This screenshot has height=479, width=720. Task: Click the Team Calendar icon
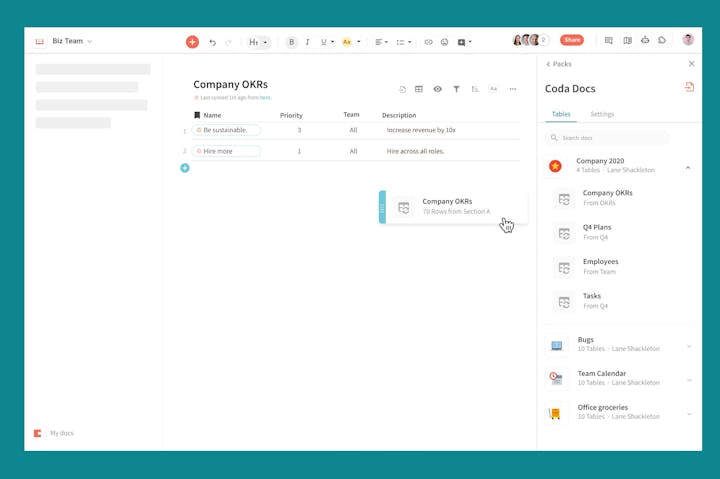[x=556, y=378]
